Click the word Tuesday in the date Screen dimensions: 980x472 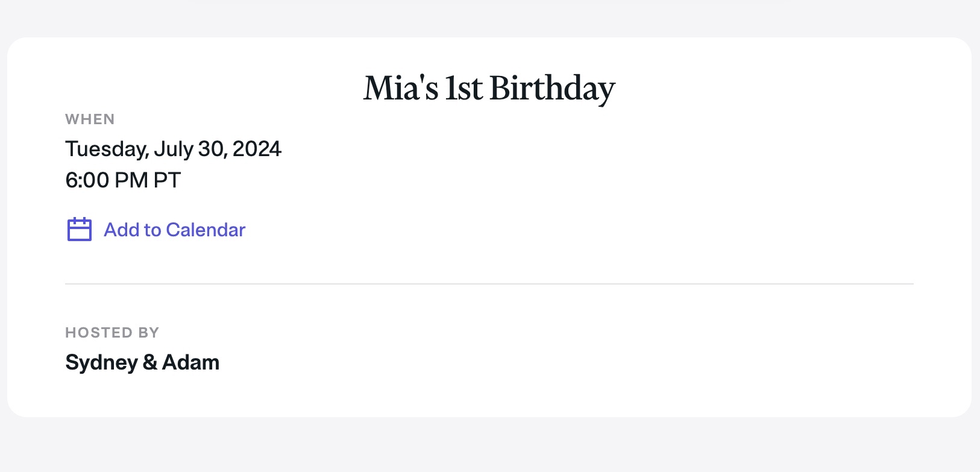tap(105, 149)
